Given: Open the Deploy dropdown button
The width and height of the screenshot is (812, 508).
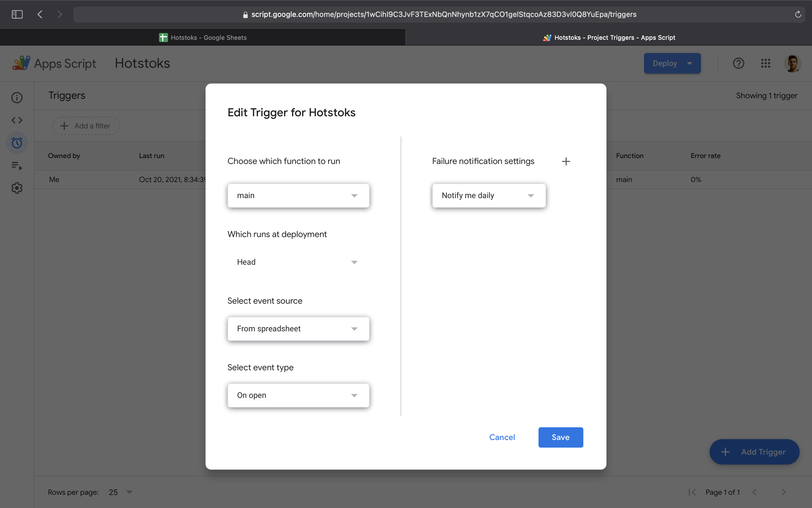Looking at the screenshot, I should tap(672, 63).
